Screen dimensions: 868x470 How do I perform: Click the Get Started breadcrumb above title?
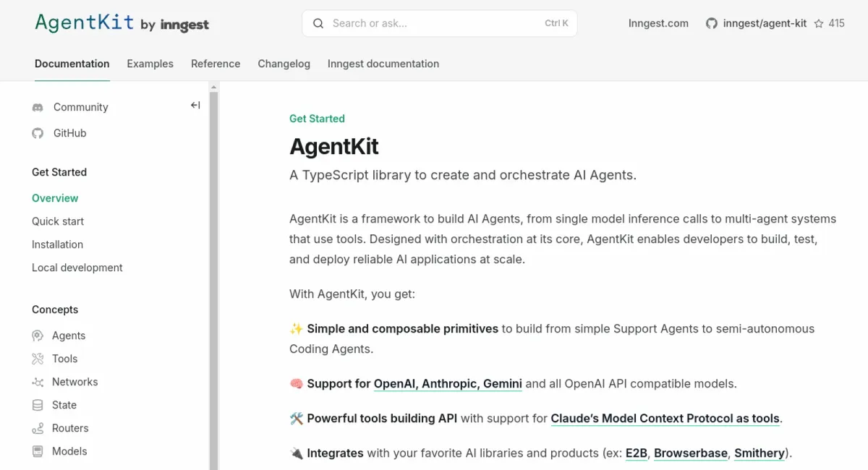[317, 119]
